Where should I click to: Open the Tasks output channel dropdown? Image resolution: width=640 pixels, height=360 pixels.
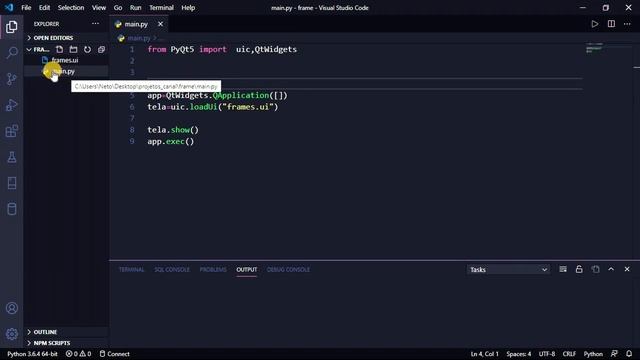point(508,270)
